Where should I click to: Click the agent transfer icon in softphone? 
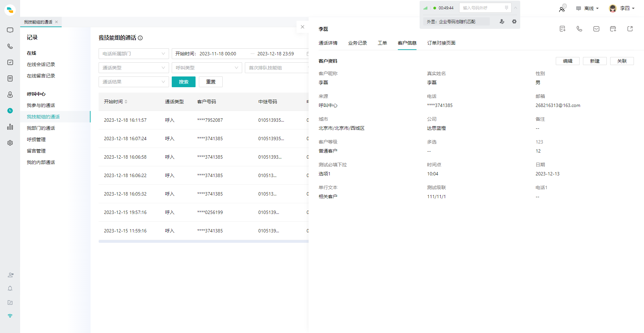[x=502, y=21]
